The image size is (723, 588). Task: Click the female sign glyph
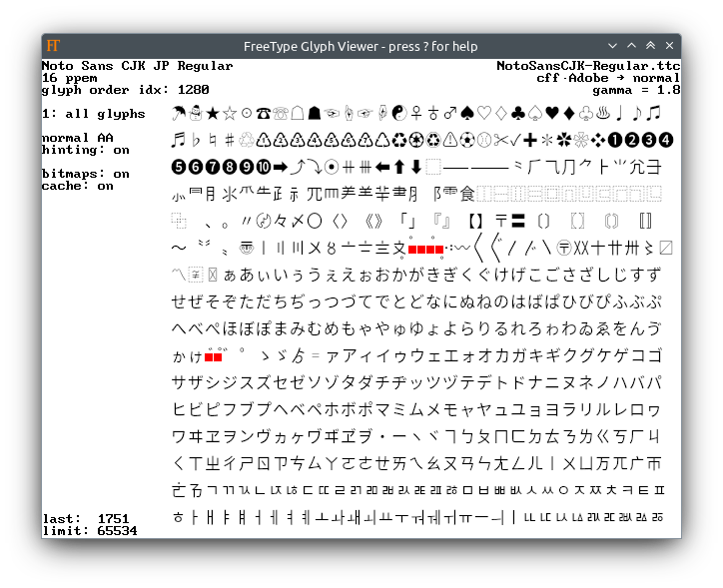pyautogui.click(x=416, y=113)
